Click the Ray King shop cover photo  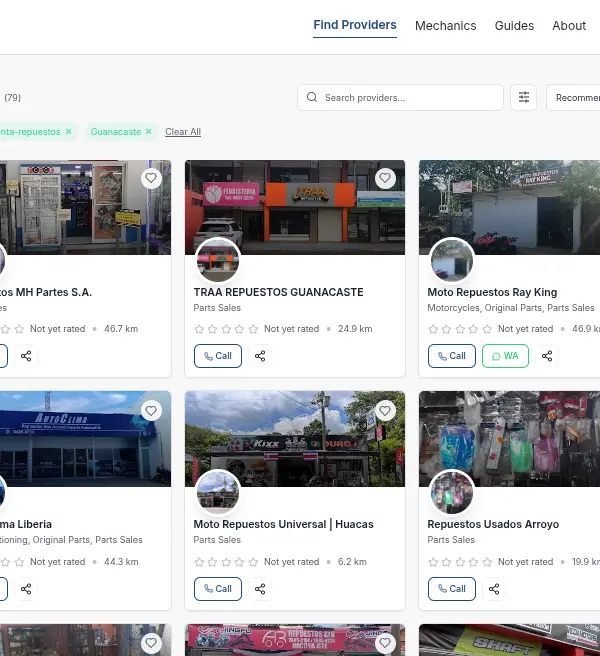(509, 207)
